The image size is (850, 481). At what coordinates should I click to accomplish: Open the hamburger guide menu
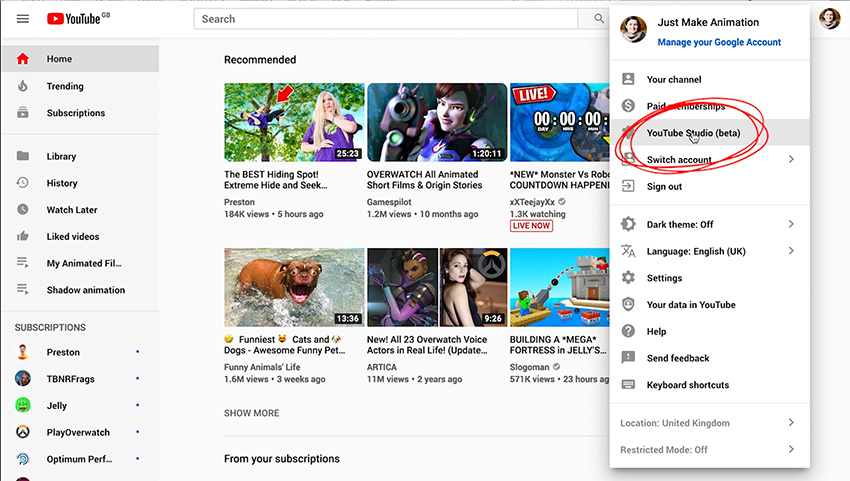pyautogui.click(x=23, y=19)
